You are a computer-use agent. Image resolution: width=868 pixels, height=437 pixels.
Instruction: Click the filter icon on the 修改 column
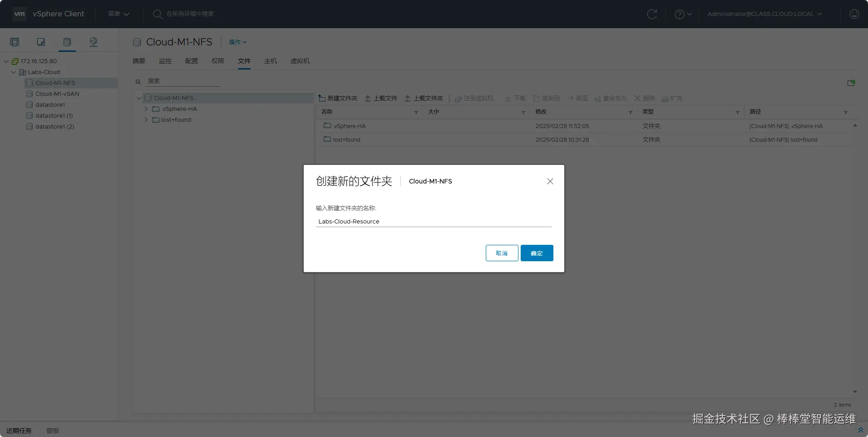(631, 112)
